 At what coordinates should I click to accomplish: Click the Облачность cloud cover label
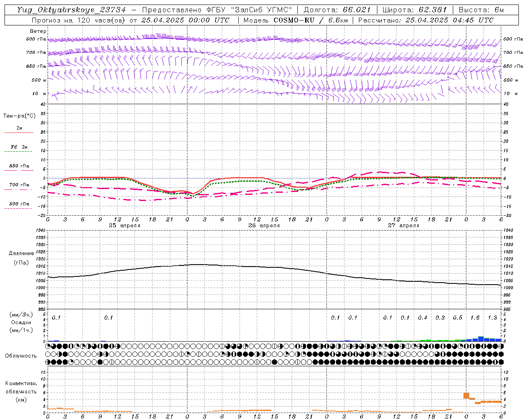click(21, 356)
